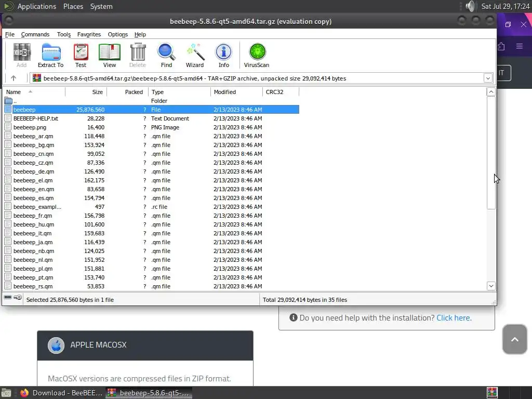532x399 pixels.
Task: Open the Help menu
Action: 140,34
